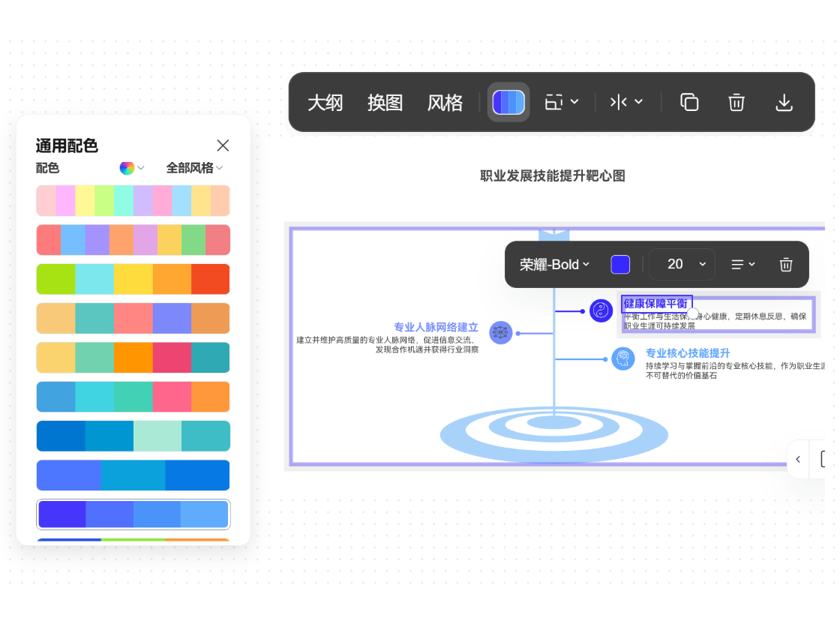Click the download icon in the top toolbar
Viewport: 840px width, 630px height.
pyautogui.click(x=784, y=101)
